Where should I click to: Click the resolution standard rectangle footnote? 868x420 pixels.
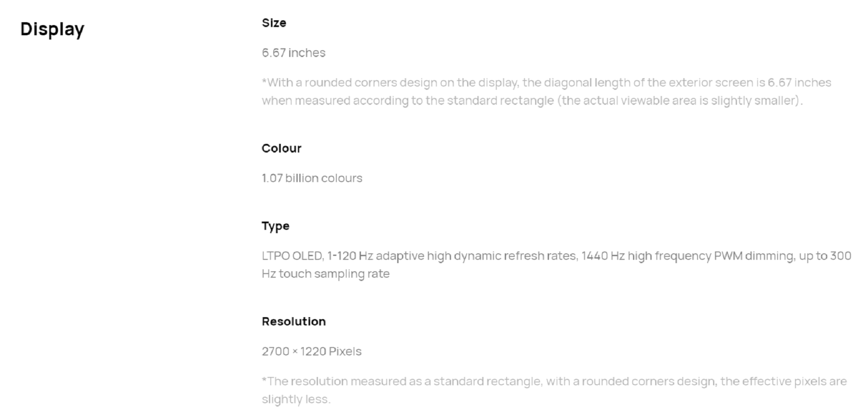point(554,390)
